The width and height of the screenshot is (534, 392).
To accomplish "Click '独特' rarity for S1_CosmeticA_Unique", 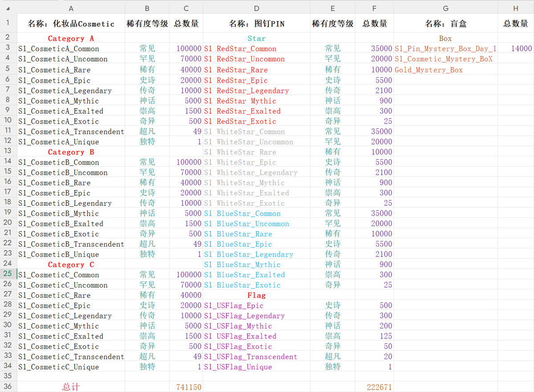I will tap(147, 142).
